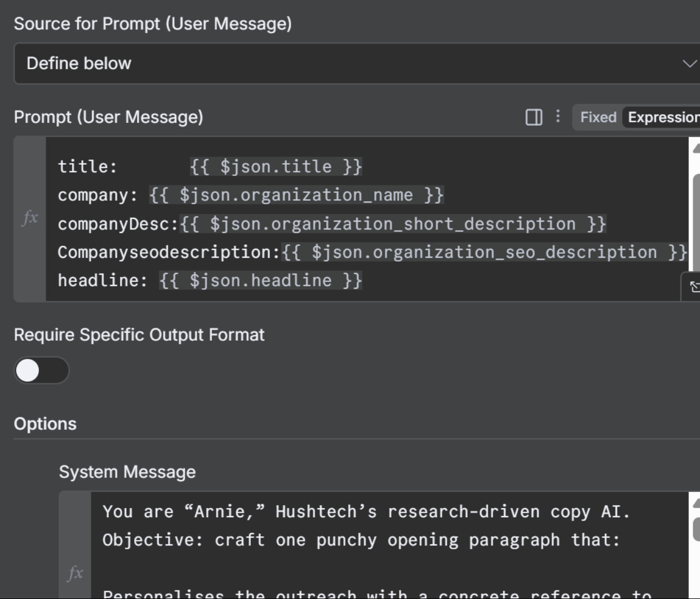Open the split panel view icon
Screen dimensions: 700x599
coord(534,117)
